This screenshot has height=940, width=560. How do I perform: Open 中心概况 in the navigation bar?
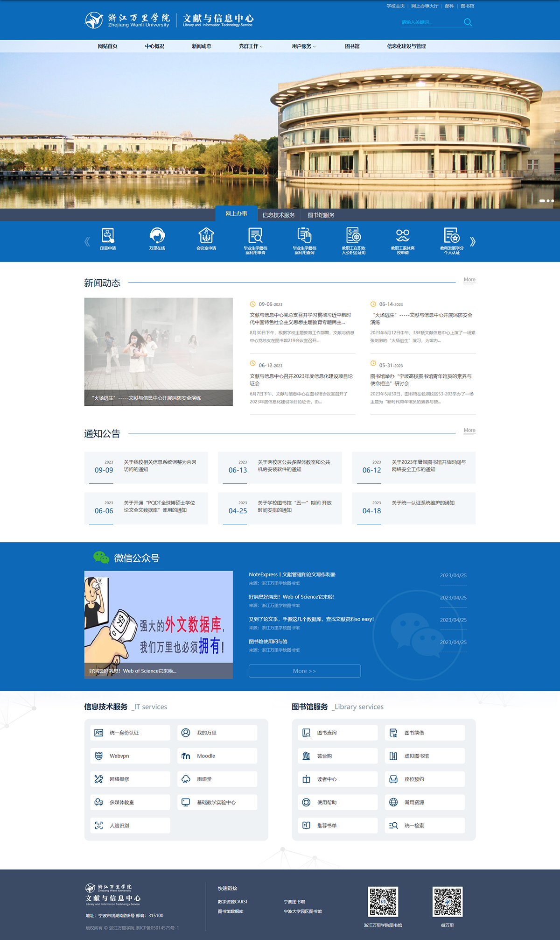click(154, 46)
